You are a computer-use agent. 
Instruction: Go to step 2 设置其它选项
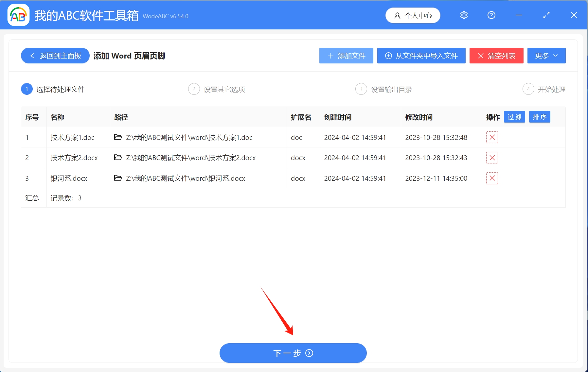click(x=217, y=89)
